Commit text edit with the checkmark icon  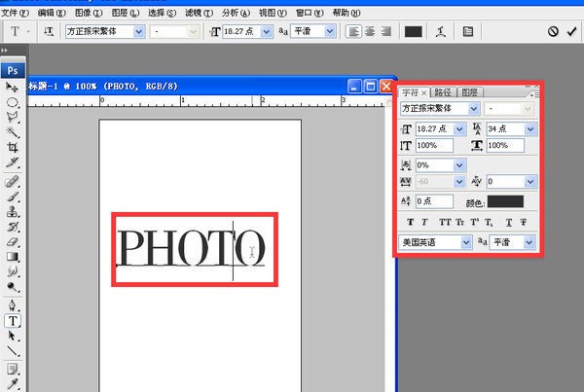571,31
